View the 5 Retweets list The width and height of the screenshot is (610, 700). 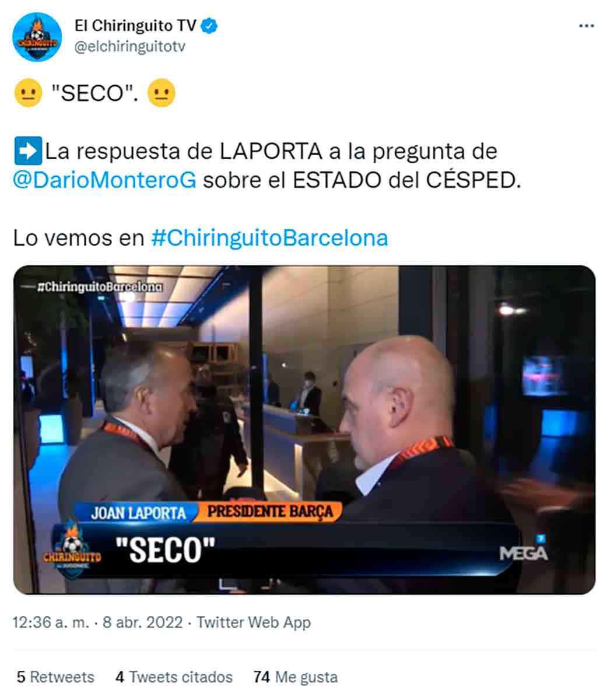pos(55,677)
